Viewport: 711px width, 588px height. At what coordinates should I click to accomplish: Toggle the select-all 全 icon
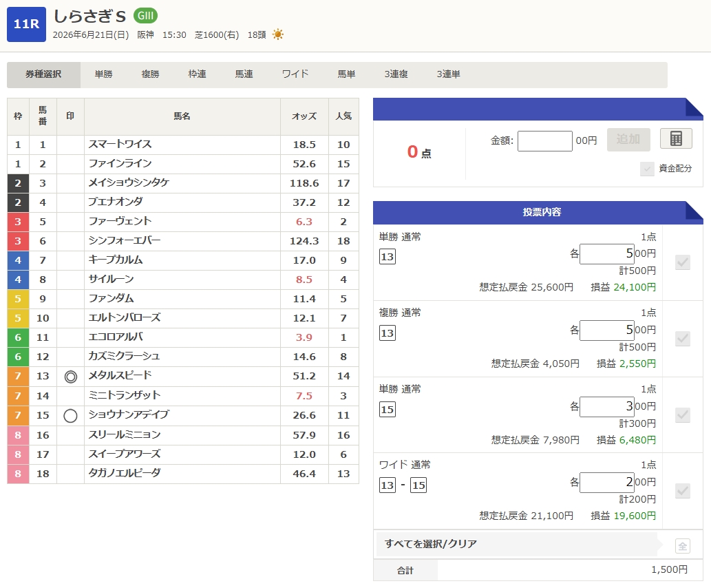click(x=682, y=546)
